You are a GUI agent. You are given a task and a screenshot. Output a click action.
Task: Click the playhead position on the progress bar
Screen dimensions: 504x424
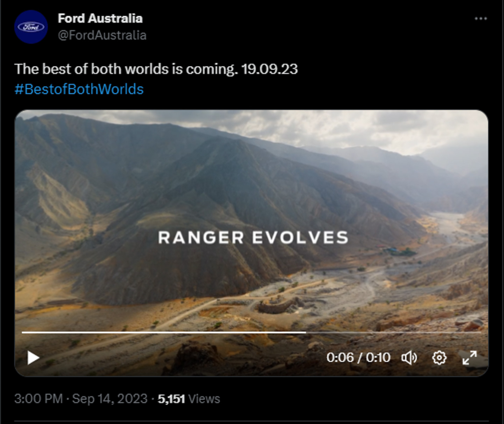(306, 333)
